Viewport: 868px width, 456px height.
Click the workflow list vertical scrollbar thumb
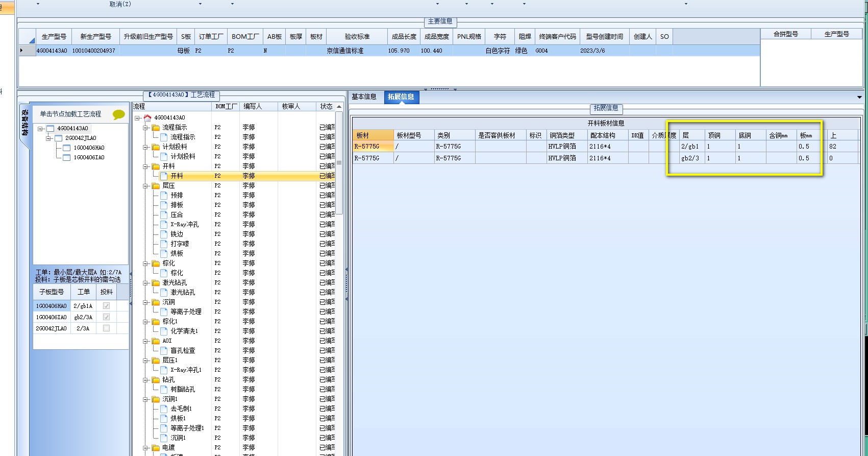[x=339, y=163]
